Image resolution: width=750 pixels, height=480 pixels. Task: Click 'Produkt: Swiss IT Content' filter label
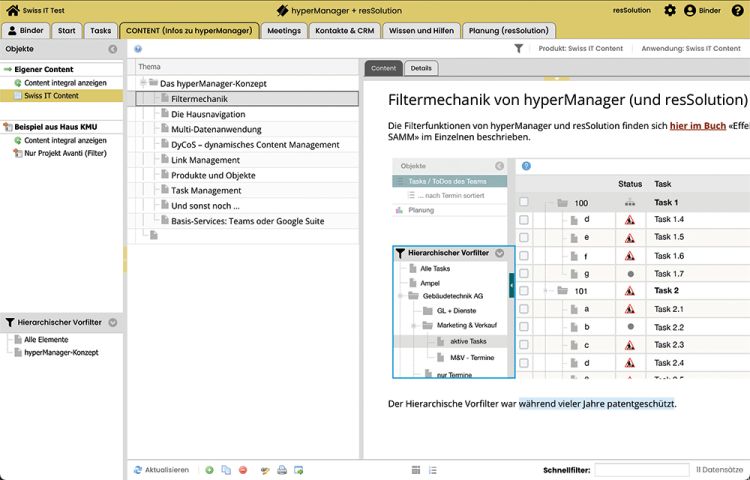coord(581,48)
